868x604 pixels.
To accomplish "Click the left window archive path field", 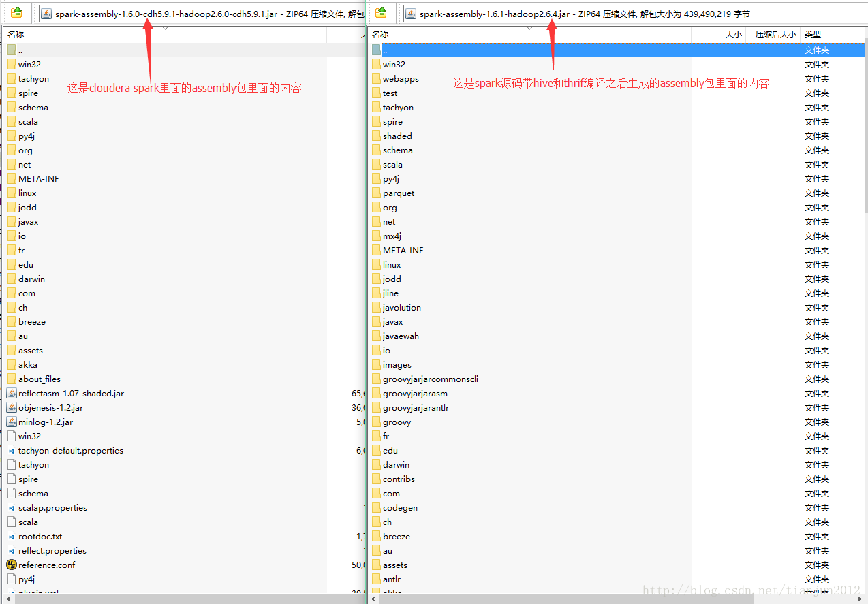I will pos(202,13).
